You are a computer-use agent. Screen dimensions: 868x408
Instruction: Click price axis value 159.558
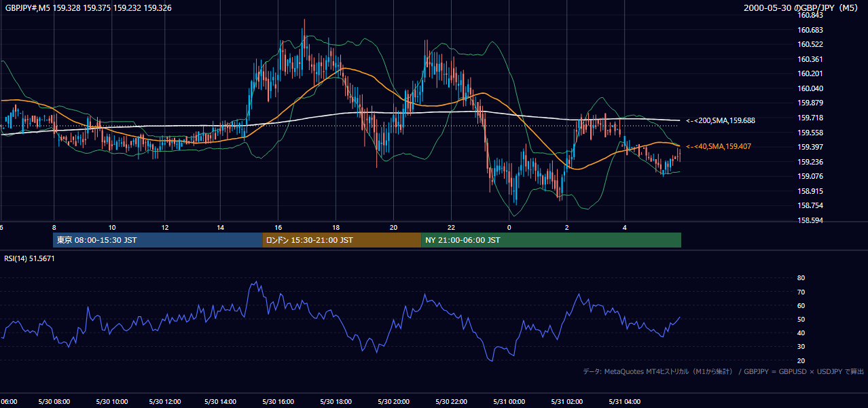tap(810, 133)
